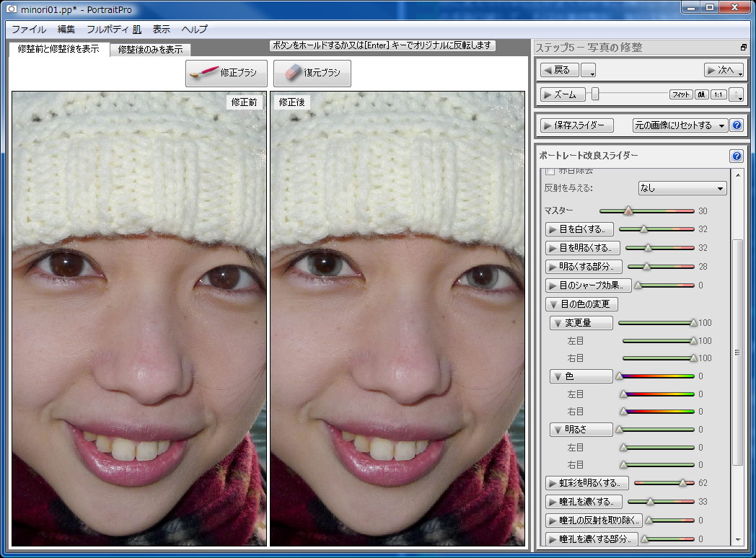Select the 復元ブラシ restore brush tool
This screenshot has height=558, width=756.
pos(312,73)
